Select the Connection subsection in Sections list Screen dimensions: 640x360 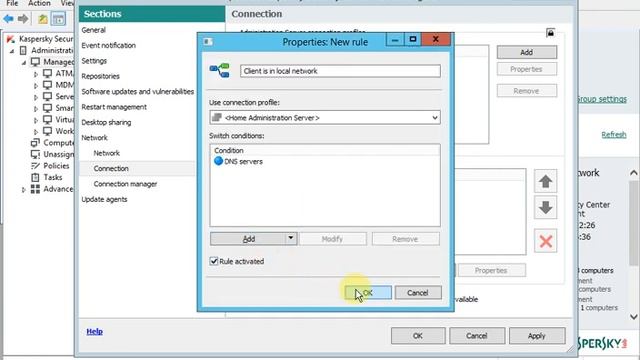(111, 169)
